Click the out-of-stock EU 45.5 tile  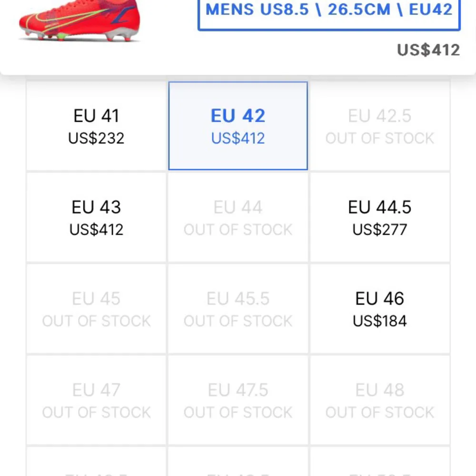(x=238, y=308)
